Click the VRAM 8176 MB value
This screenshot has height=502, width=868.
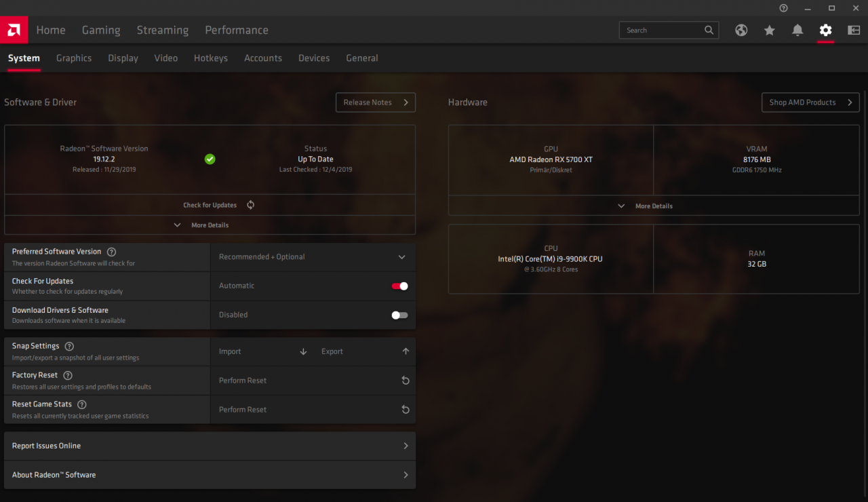tap(756, 159)
